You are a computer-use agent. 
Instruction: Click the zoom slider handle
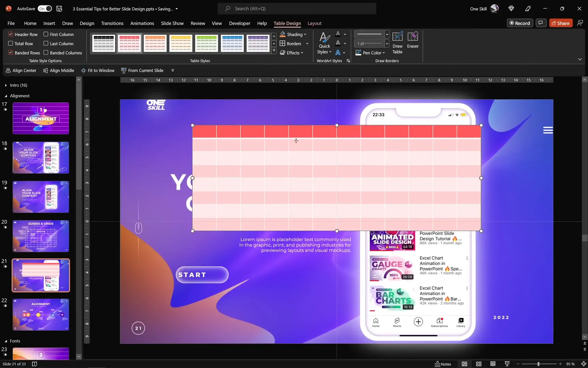[x=538, y=364]
